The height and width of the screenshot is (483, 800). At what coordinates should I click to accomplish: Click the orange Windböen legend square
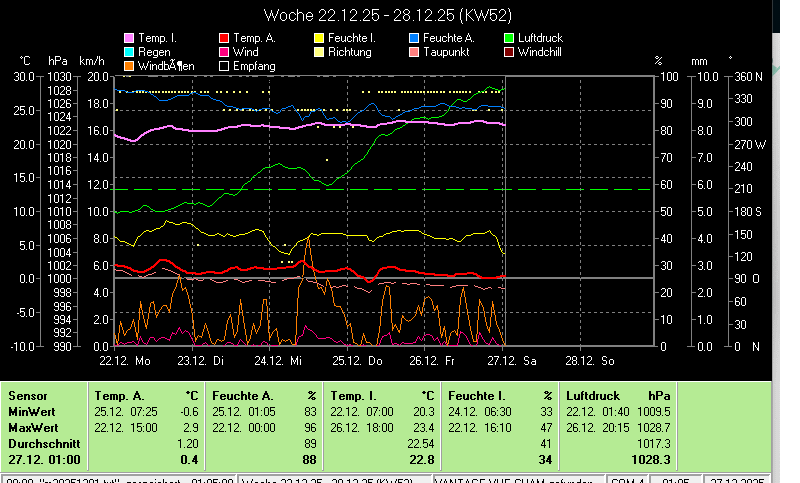pyautogui.click(x=129, y=66)
